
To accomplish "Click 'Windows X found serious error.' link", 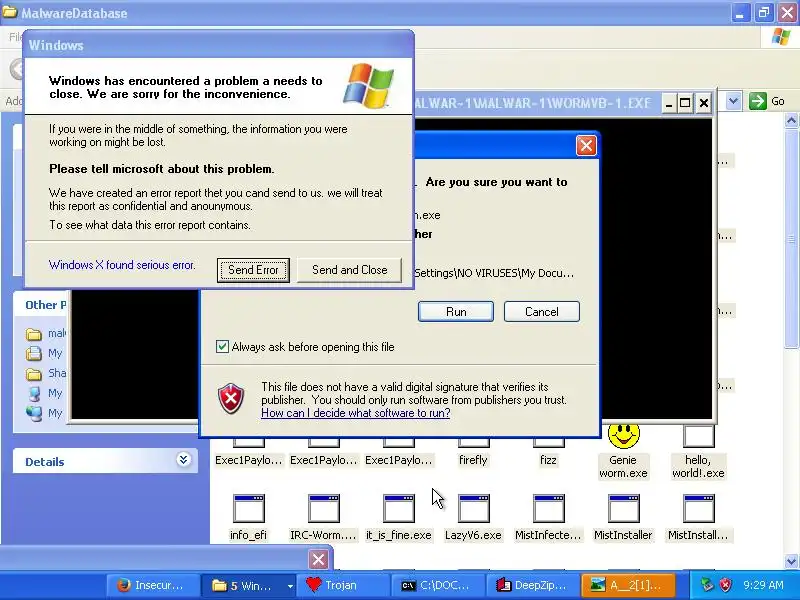I will click(122, 265).
